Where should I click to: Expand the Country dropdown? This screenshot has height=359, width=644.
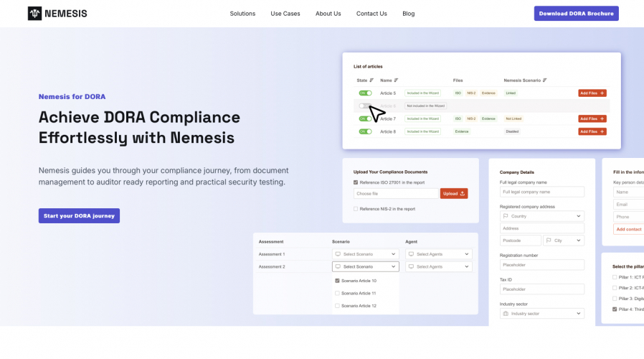(x=541, y=216)
